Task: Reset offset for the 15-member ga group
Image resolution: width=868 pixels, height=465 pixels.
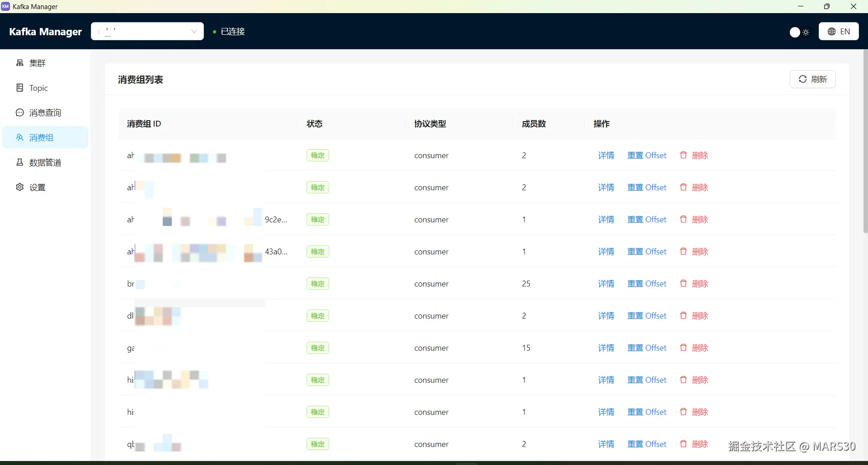Action: pyautogui.click(x=647, y=348)
